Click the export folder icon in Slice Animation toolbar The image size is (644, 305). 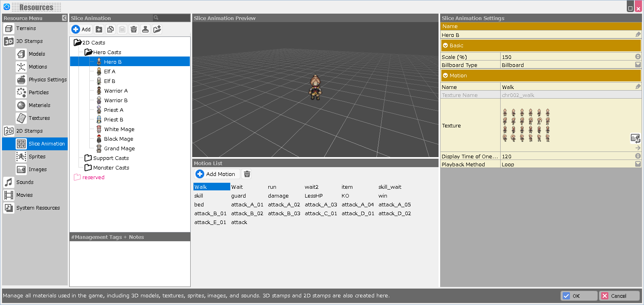157,29
